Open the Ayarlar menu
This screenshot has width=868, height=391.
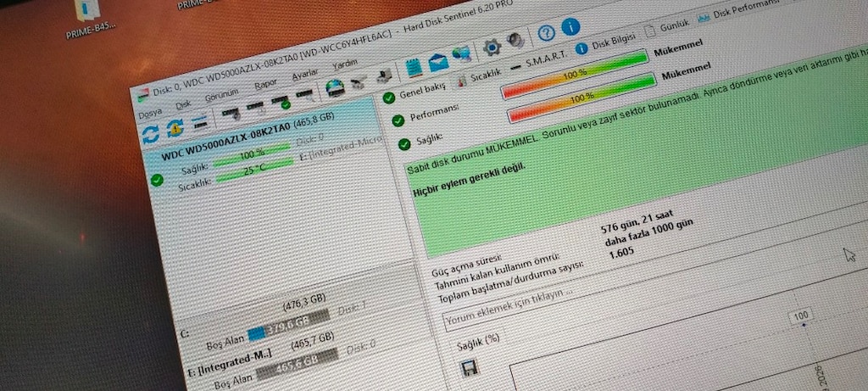(x=305, y=74)
